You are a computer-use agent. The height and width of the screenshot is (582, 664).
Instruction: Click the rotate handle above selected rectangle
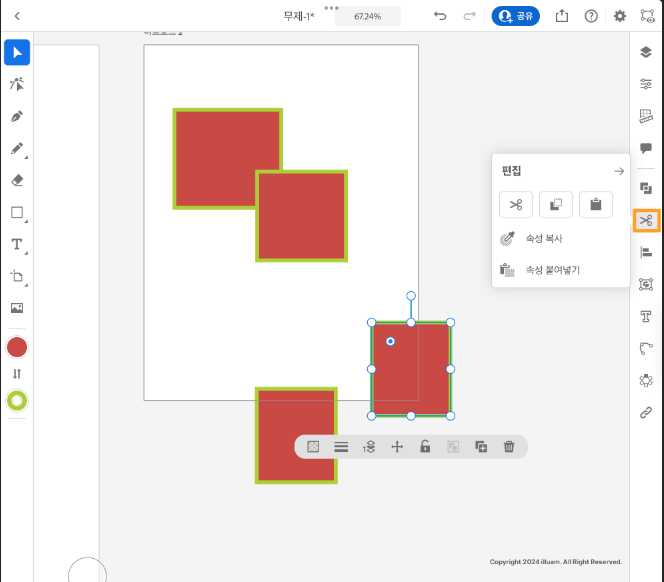coord(411,296)
